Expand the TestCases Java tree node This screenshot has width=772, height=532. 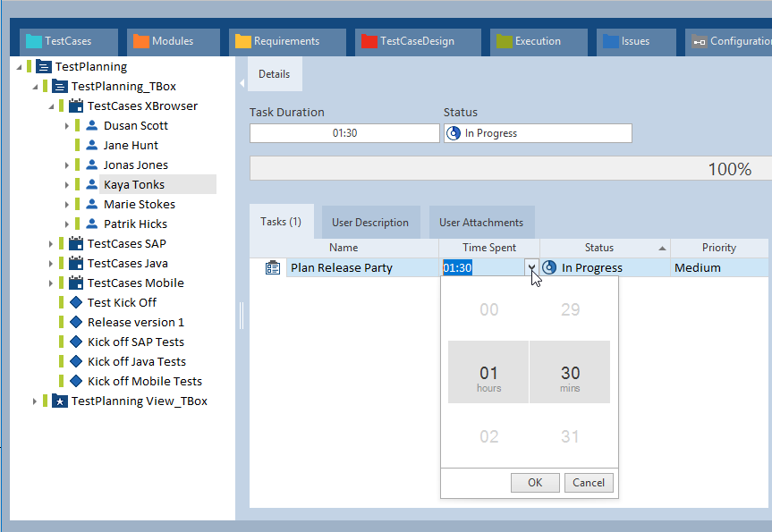(51, 264)
